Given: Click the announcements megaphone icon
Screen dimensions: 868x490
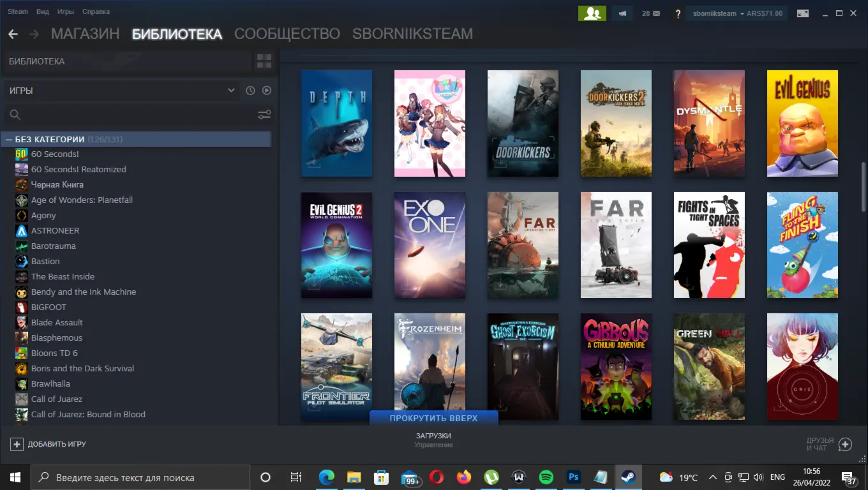Looking at the screenshot, I should 622,13.
